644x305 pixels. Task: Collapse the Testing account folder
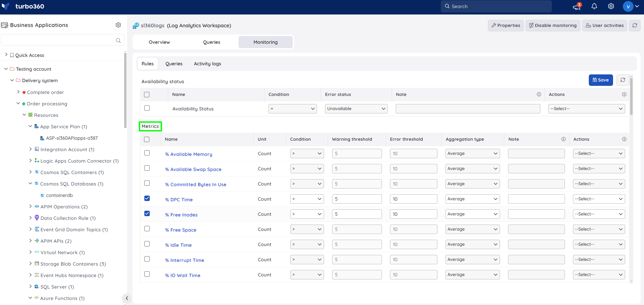click(6, 69)
